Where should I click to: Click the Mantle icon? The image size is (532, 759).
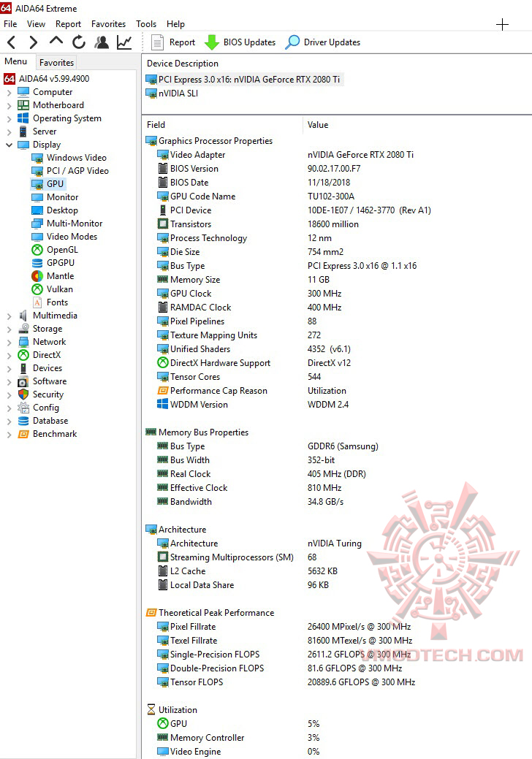tap(37, 276)
